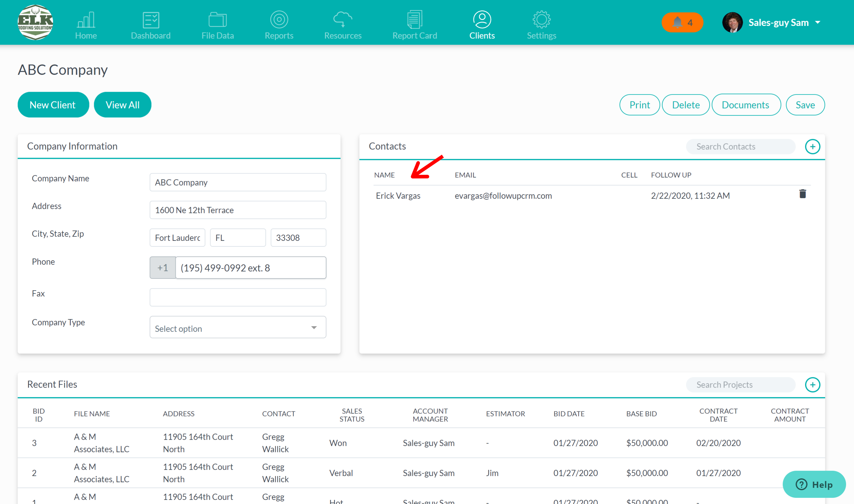
Task: Click the Address input field
Action: 238,210
